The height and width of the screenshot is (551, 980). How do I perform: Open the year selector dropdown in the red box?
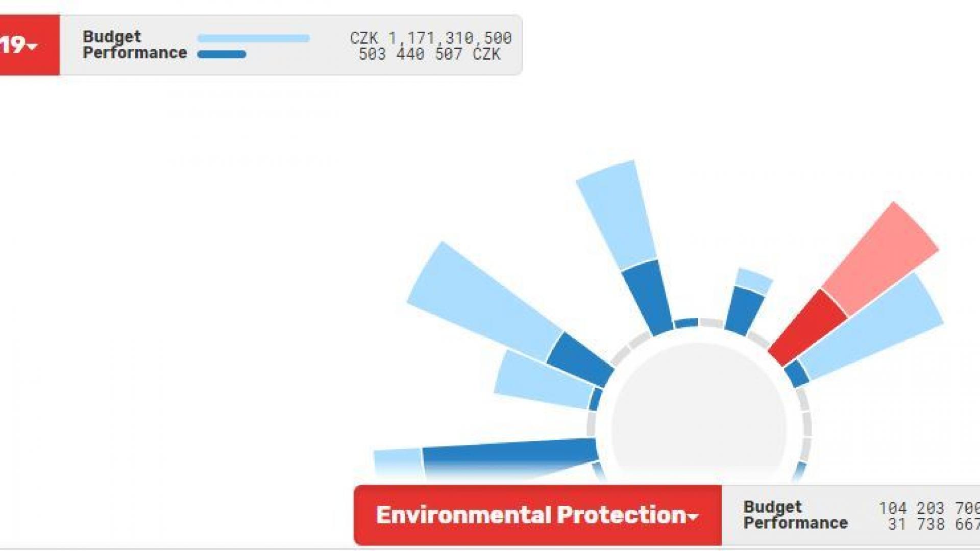pos(20,45)
